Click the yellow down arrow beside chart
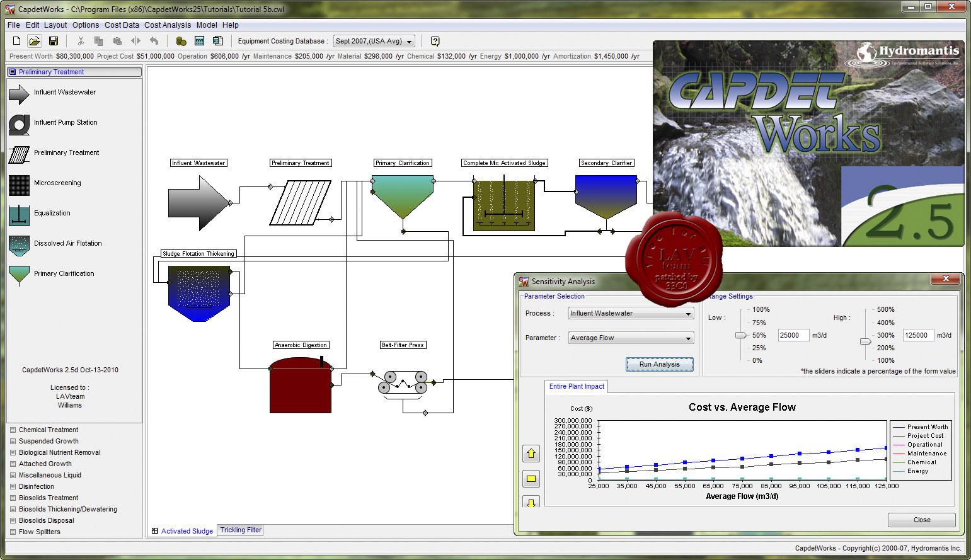The width and height of the screenshot is (971, 560). (531, 502)
